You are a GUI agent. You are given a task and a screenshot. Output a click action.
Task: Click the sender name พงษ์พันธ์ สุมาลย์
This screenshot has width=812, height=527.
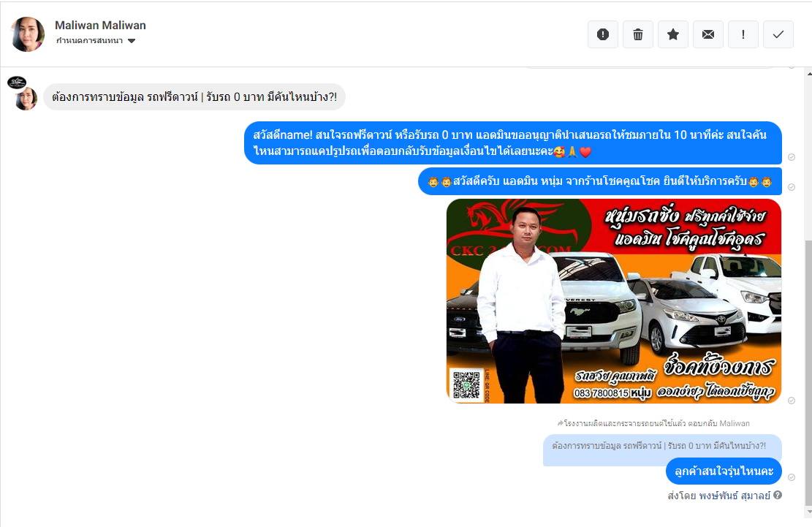click(735, 496)
